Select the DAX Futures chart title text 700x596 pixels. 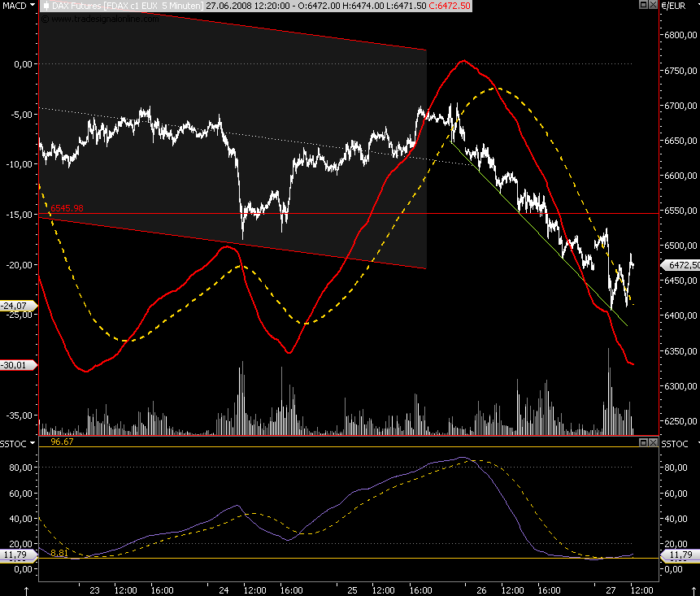tap(128, 6)
